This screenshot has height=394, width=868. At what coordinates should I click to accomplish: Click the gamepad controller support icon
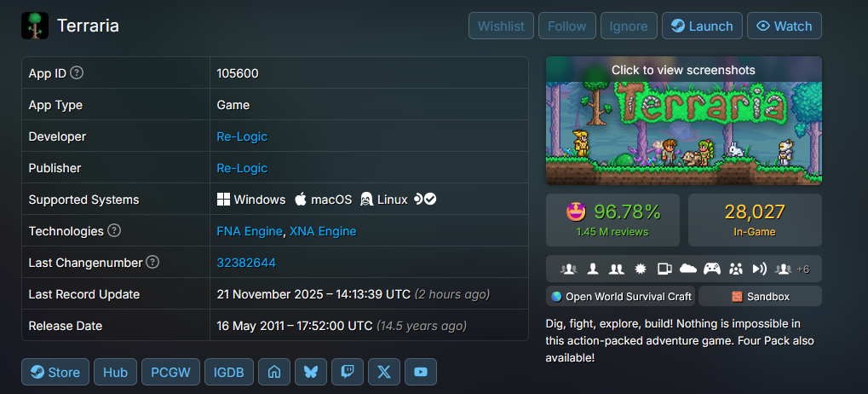pyautogui.click(x=712, y=269)
